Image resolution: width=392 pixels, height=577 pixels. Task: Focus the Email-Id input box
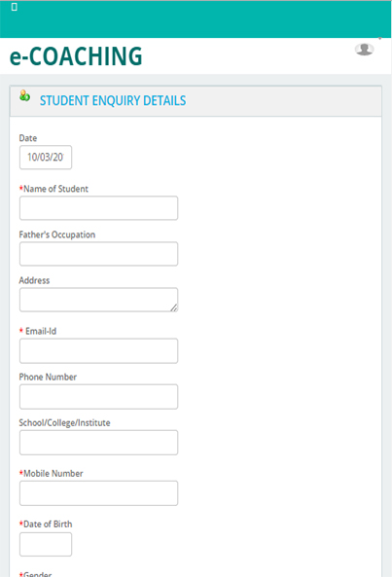(98, 350)
